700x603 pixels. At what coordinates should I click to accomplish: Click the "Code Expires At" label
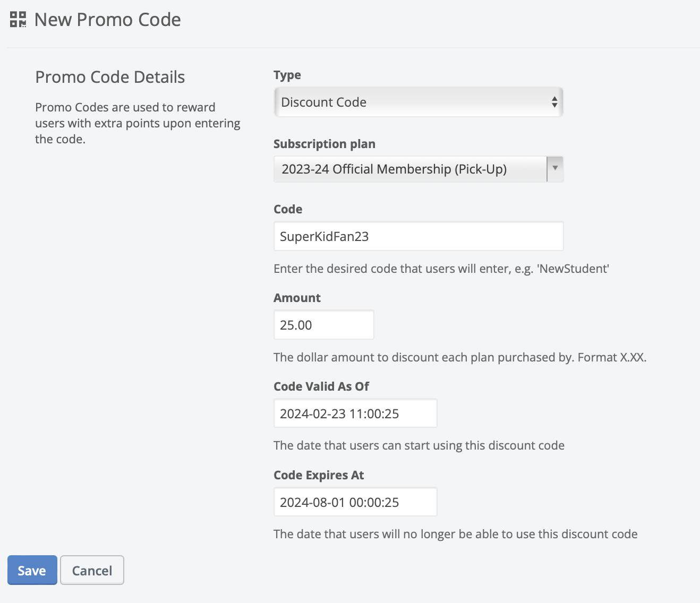[319, 475]
